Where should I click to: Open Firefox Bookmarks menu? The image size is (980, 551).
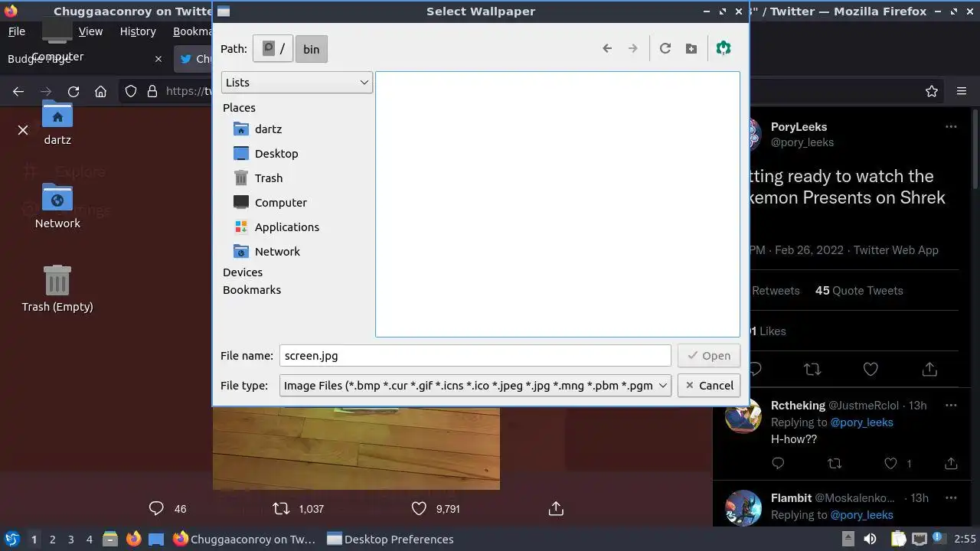click(x=191, y=31)
